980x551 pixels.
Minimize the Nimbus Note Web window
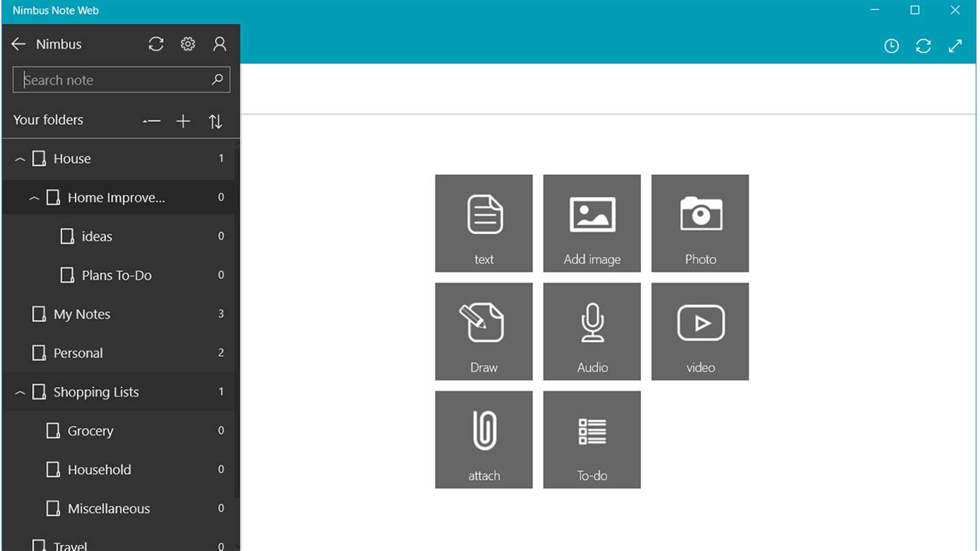(x=875, y=10)
